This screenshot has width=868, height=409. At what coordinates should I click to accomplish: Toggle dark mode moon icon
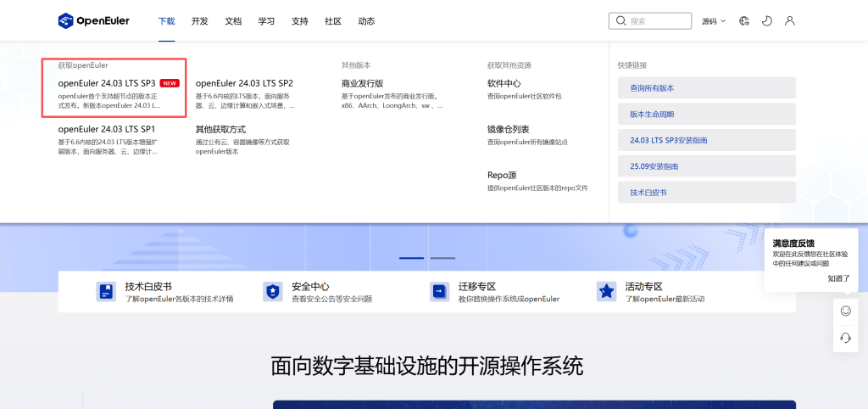[767, 20]
